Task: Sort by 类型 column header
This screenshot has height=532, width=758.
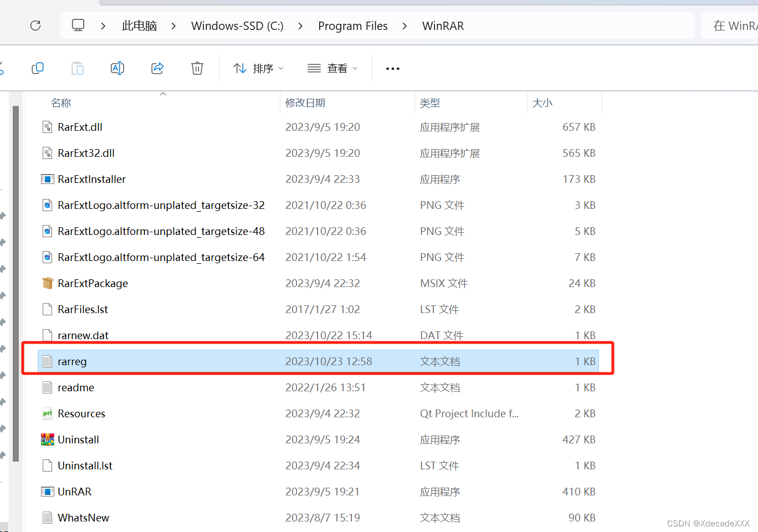Action: tap(430, 103)
